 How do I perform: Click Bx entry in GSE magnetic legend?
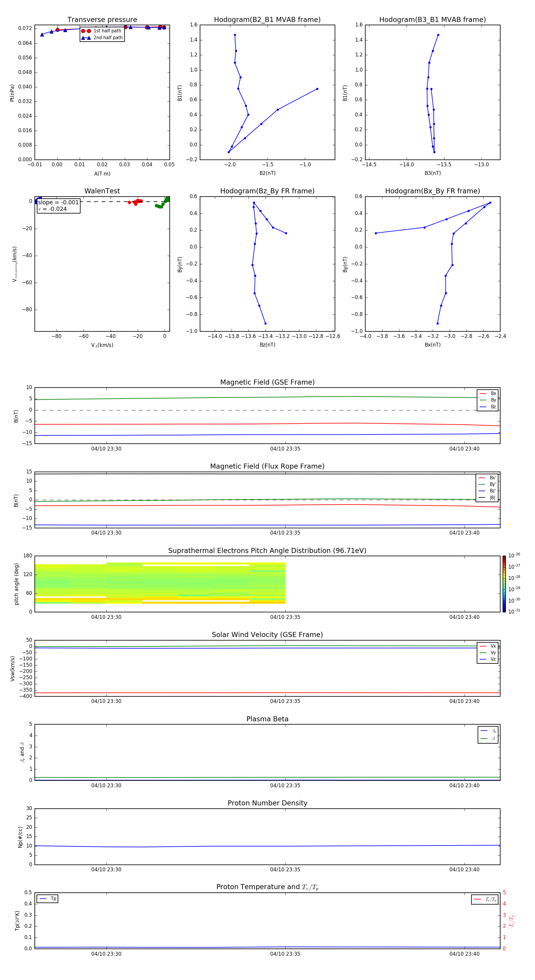[488, 393]
